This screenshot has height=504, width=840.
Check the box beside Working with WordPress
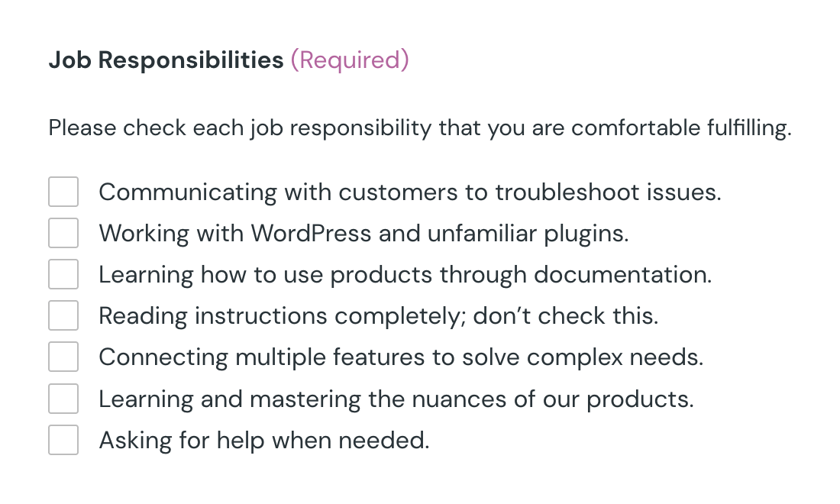[x=63, y=233]
